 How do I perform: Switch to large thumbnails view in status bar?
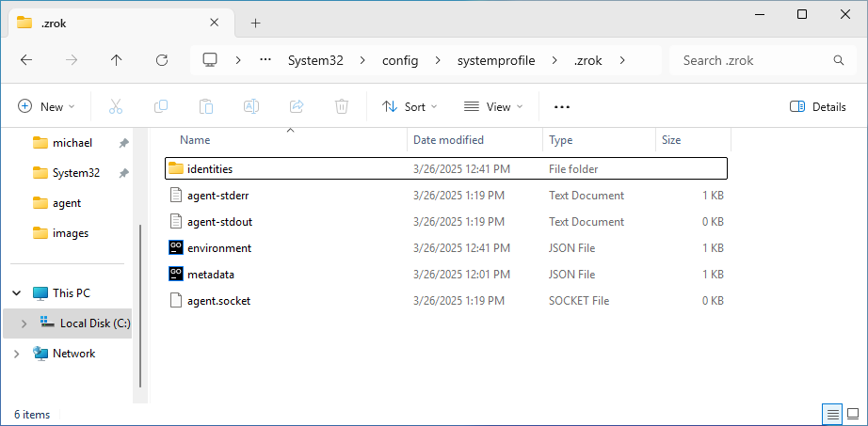853,414
